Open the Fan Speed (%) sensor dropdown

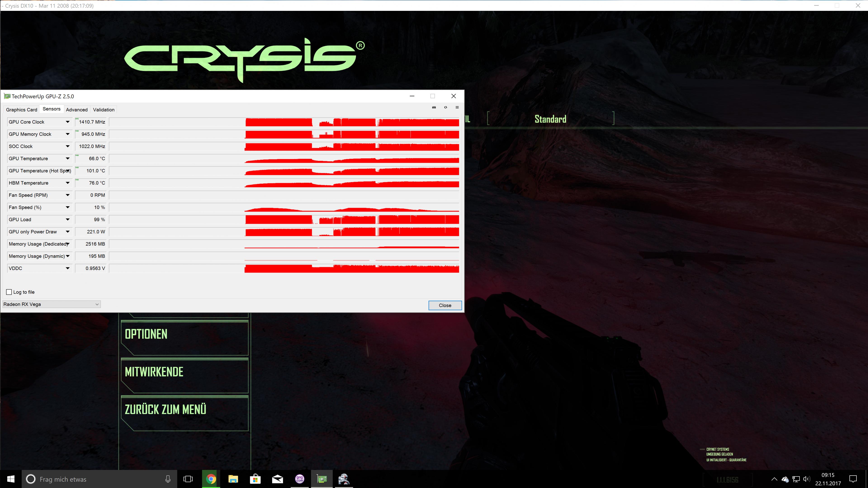(x=67, y=207)
